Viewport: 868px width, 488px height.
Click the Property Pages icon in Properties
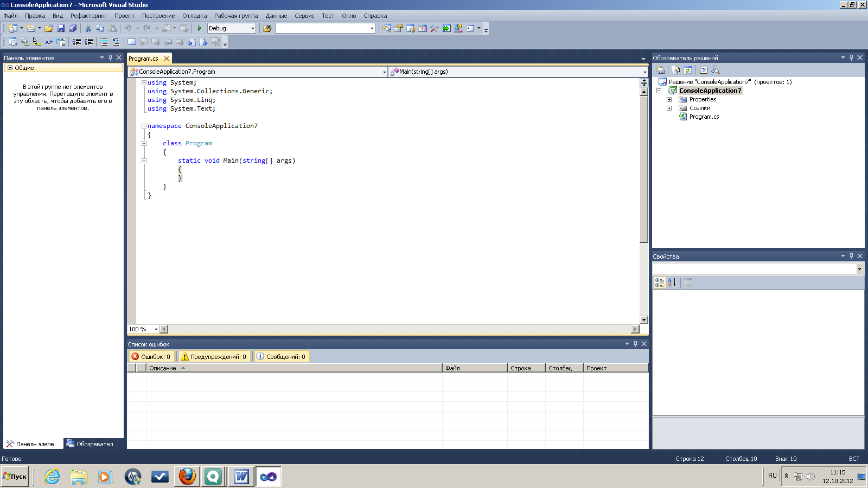point(687,282)
